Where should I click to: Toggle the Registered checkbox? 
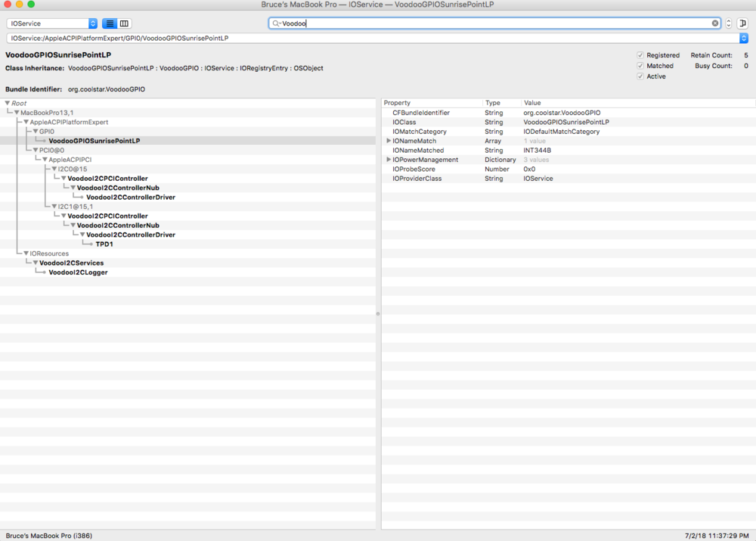(640, 55)
